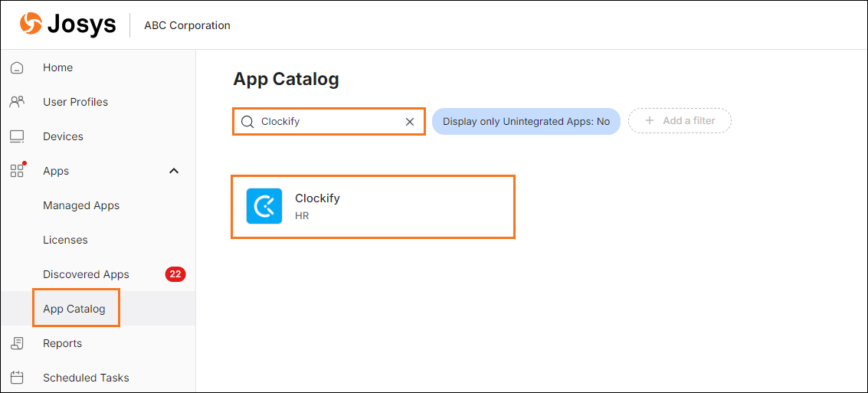Click the Scheduled Tasks calendar icon
This screenshot has height=393, width=868.
17,378
